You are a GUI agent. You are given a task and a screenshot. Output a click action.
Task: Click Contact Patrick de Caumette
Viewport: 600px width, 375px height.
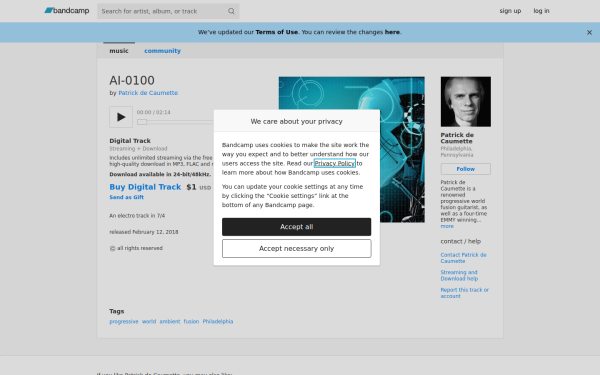click(463, 258)
